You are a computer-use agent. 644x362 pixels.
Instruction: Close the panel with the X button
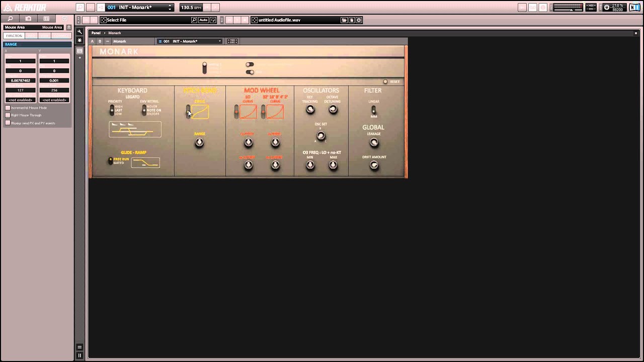pyautogui.click(x=636, y=33)
